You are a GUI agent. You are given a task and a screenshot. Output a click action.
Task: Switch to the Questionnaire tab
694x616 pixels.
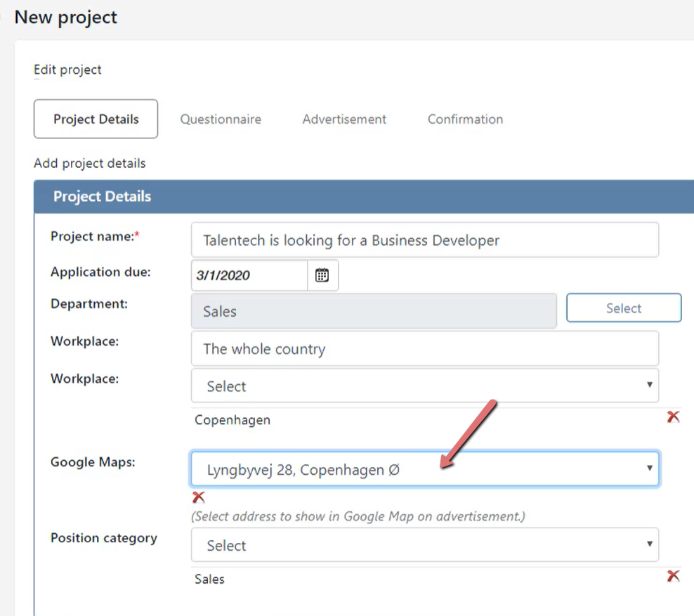click(221, 119)
